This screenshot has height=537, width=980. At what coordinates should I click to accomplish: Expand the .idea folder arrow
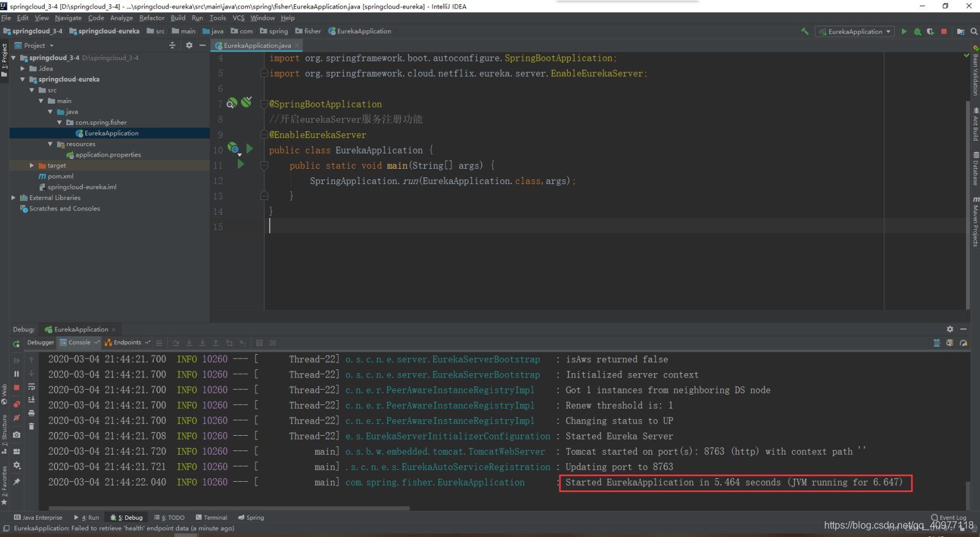click(x=23, y=69)
